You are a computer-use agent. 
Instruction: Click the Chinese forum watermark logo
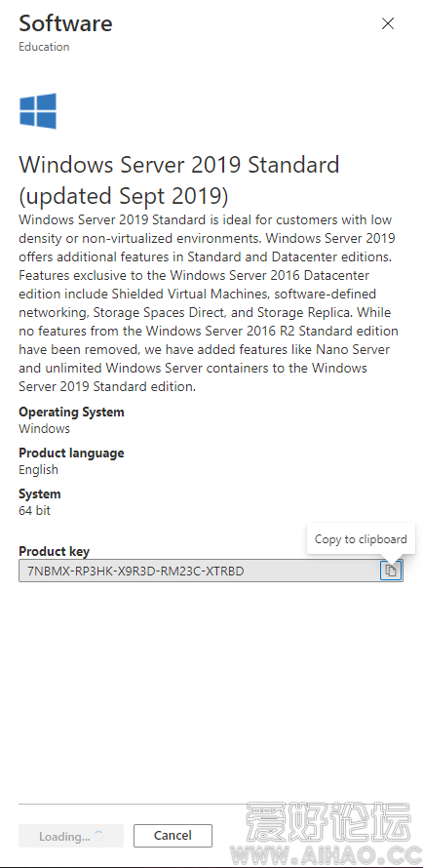[329, 824]
